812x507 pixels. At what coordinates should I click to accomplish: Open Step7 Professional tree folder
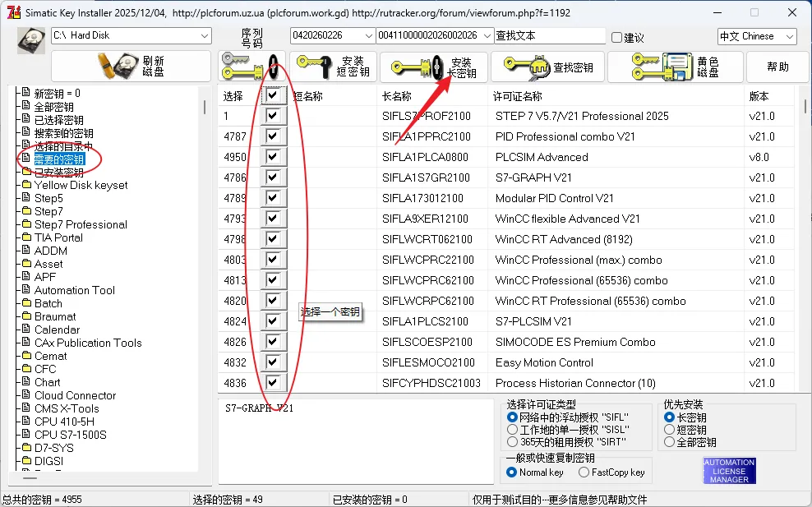pyautogui.click(x=81, y=224)
